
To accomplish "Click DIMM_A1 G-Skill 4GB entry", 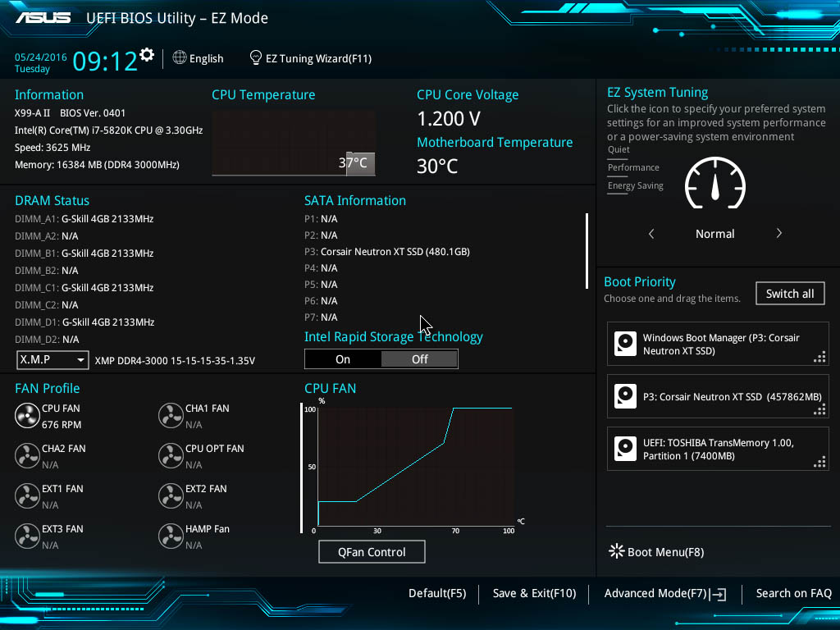I will coord(84,219).
